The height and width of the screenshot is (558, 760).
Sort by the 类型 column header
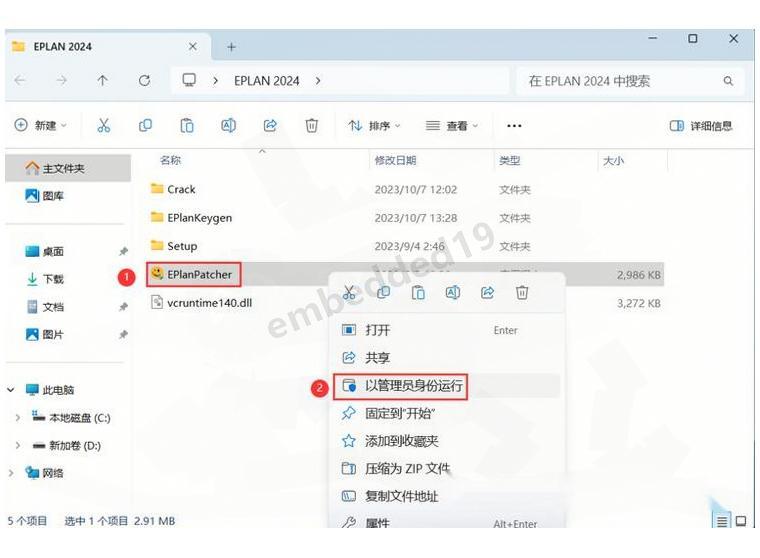(x=509, y=160)
